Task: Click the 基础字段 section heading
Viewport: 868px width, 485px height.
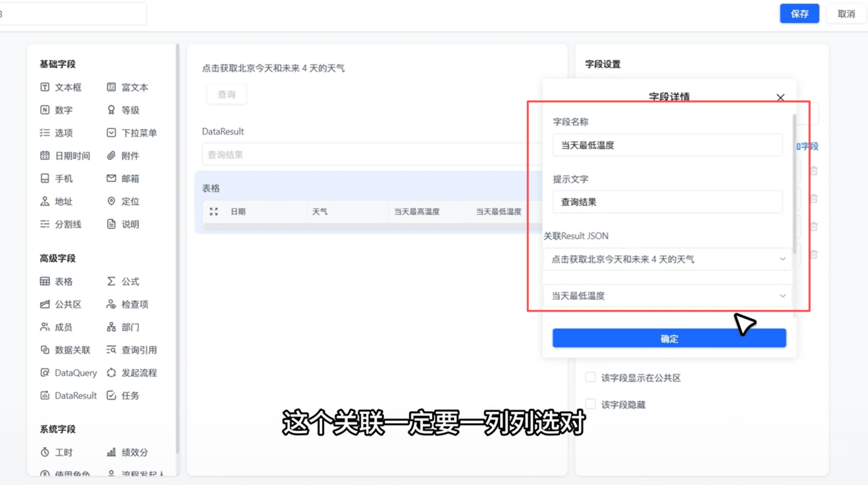Action: tap(57, 64)
